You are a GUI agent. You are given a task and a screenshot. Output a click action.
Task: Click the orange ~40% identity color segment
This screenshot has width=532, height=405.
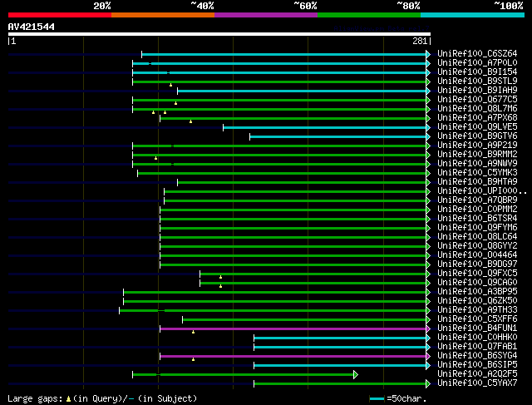point(163,15)
